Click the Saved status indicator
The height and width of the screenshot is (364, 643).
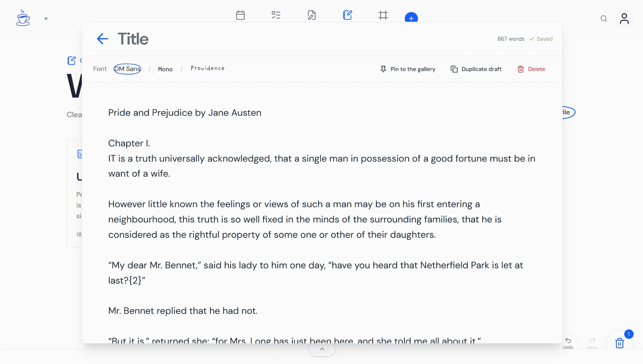[541, 39]
